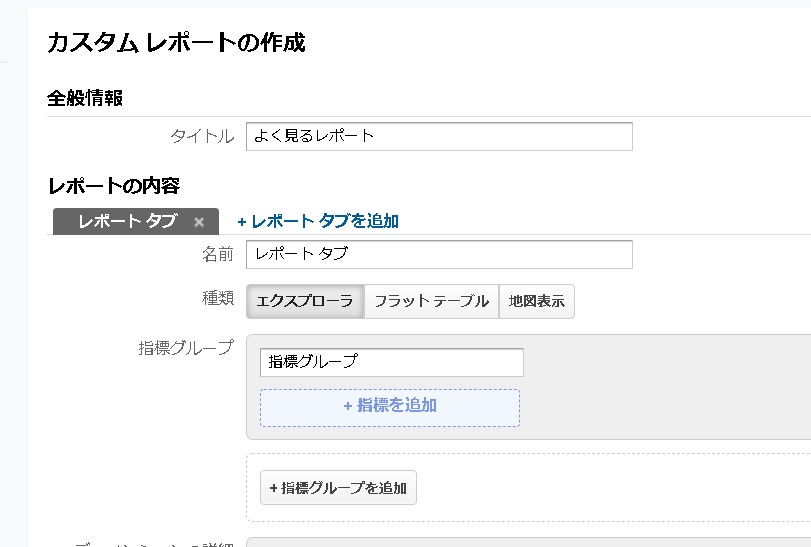The width and height of the screenshot is (811, 547).
Task: Choose the 地図表示 report type
Action: (537, 301)
